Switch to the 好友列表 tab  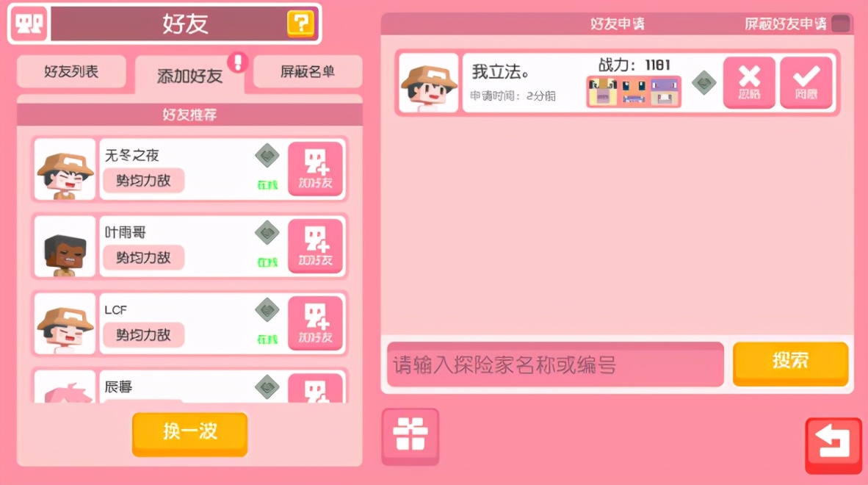tap(71, 71)
